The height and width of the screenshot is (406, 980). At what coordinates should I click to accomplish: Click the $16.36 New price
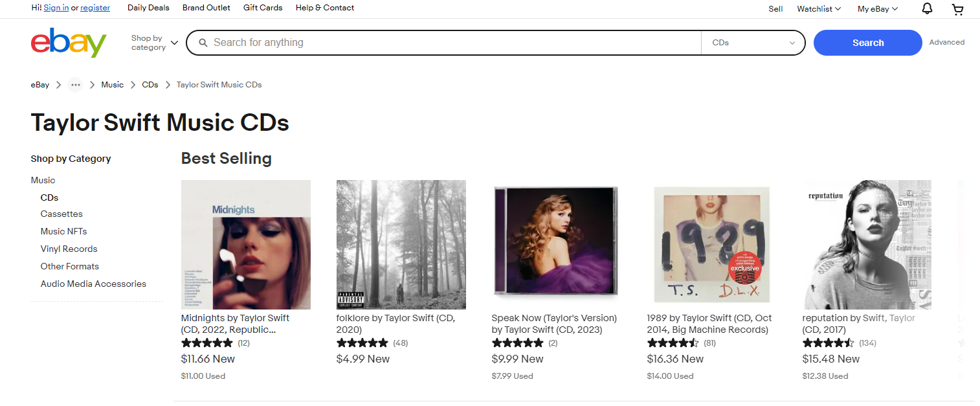(675, 359)
